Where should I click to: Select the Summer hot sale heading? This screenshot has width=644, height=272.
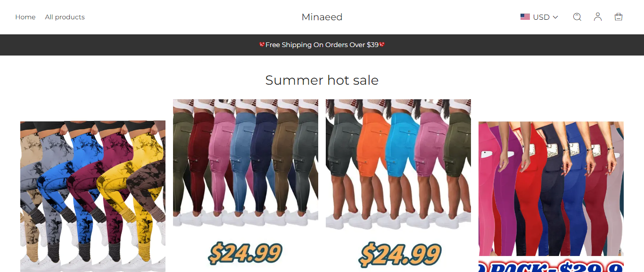(x=322, y=80)
